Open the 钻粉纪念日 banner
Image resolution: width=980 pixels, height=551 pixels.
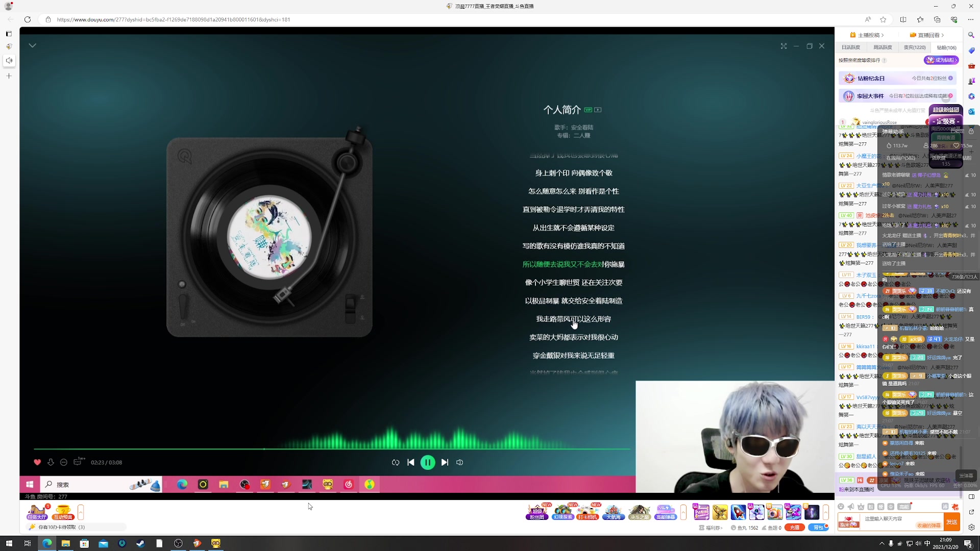point(897,78)
